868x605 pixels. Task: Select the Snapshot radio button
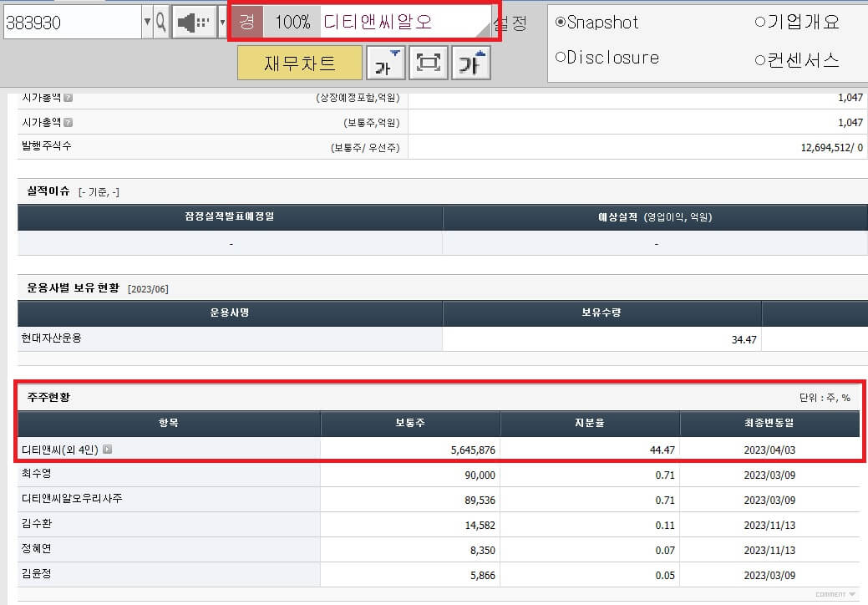[x=561, y=22]
